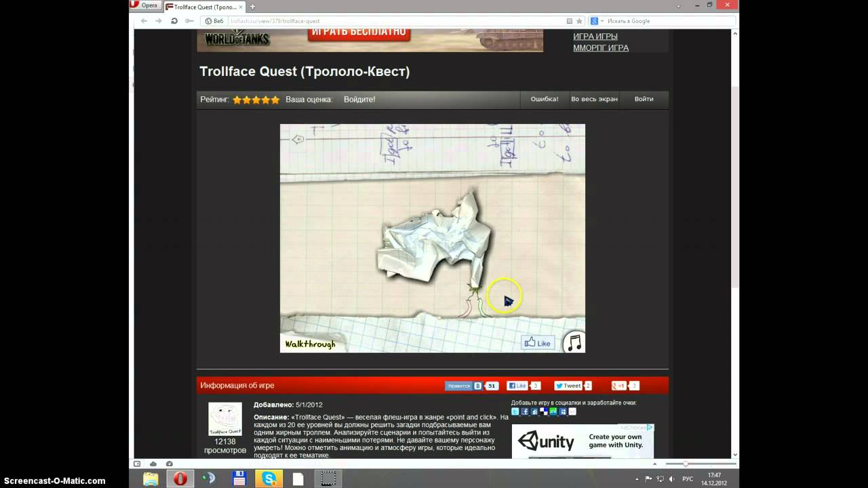Click the Facebook Like button in the red bar
Viewport: 868px width, 488px height.
(517, 386)
